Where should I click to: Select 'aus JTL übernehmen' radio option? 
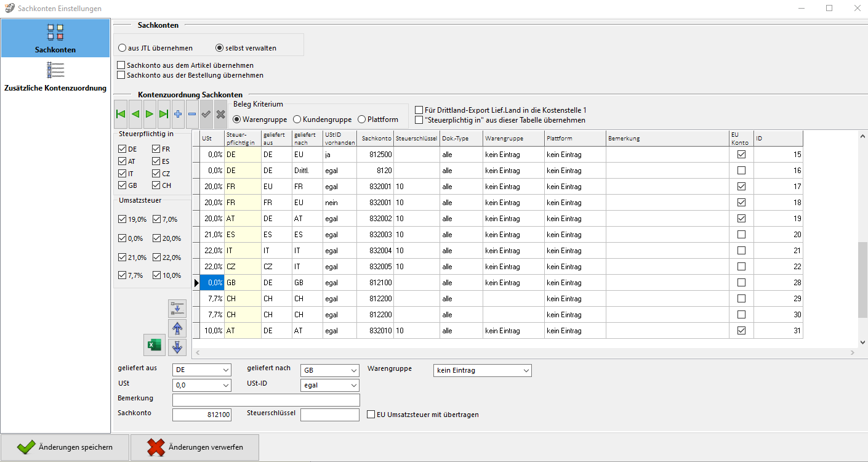(123, 48)
